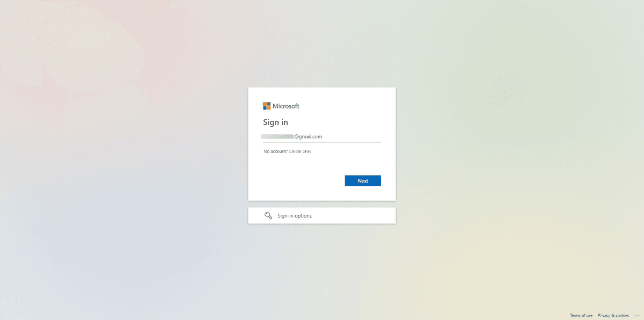Open the Sign-in options panel
The image size is (644, 320).
pos(322,216)
